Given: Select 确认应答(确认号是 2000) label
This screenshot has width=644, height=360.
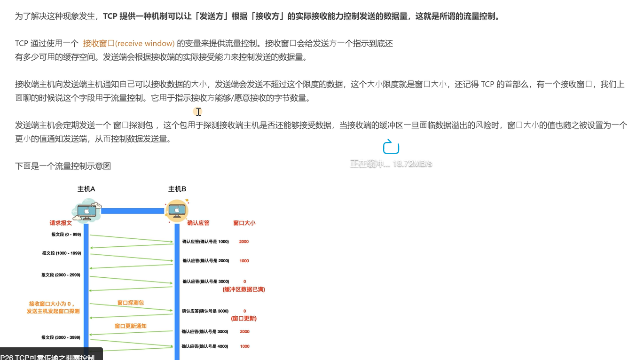Looking at the screenshot, I should [x=206, y=260].
